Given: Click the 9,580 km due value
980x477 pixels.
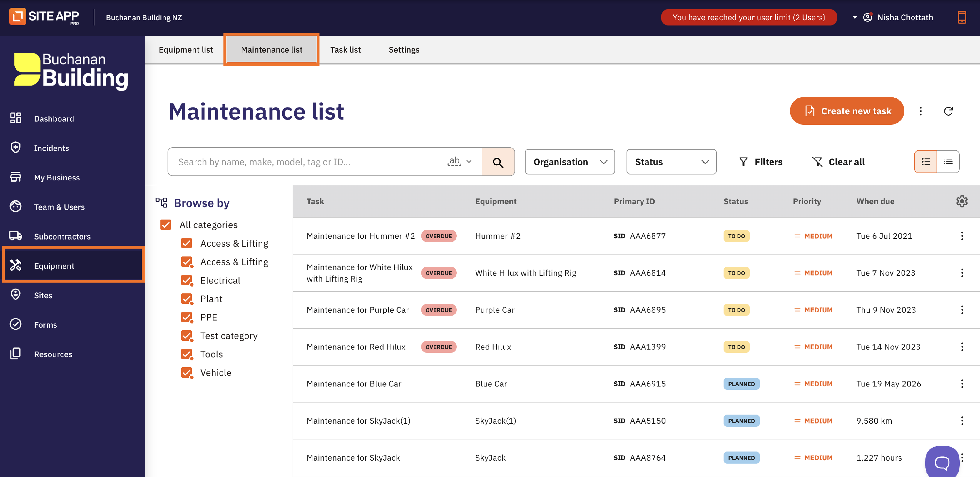Looking at the screenshot, I should (874, 420).
